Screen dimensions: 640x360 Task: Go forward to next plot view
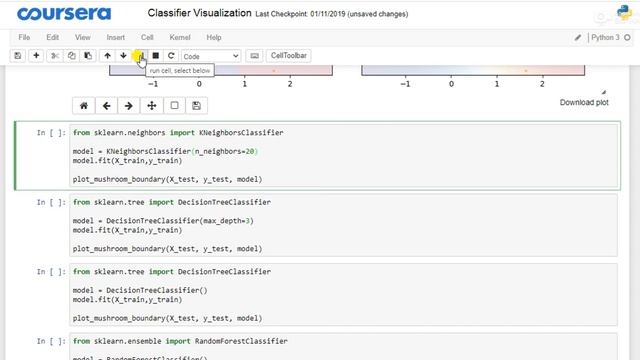pos(129,106)
